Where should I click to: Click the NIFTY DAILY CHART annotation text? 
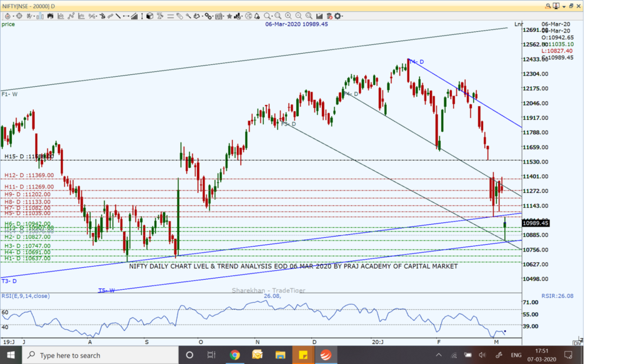293,266
